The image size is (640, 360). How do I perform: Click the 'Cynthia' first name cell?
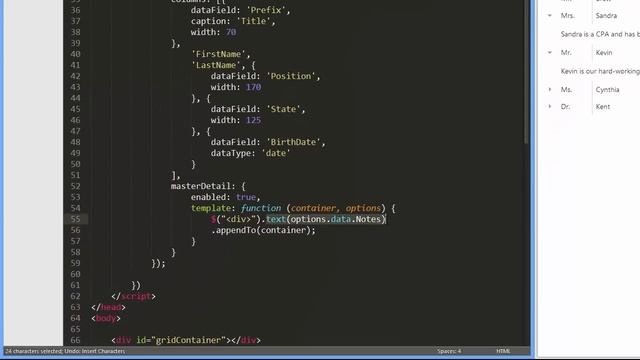(x=607, y=89)
